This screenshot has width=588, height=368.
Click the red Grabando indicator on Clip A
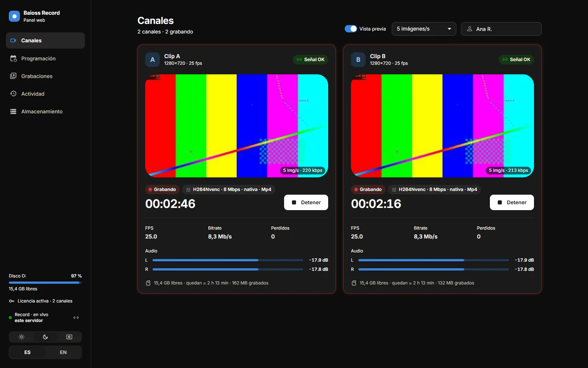click(162, 190)
